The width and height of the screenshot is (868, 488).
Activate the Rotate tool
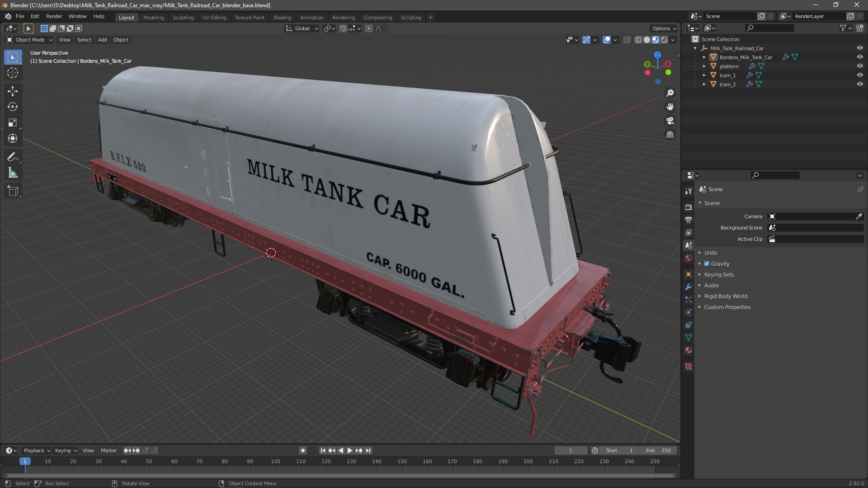(x=13, y=107)
